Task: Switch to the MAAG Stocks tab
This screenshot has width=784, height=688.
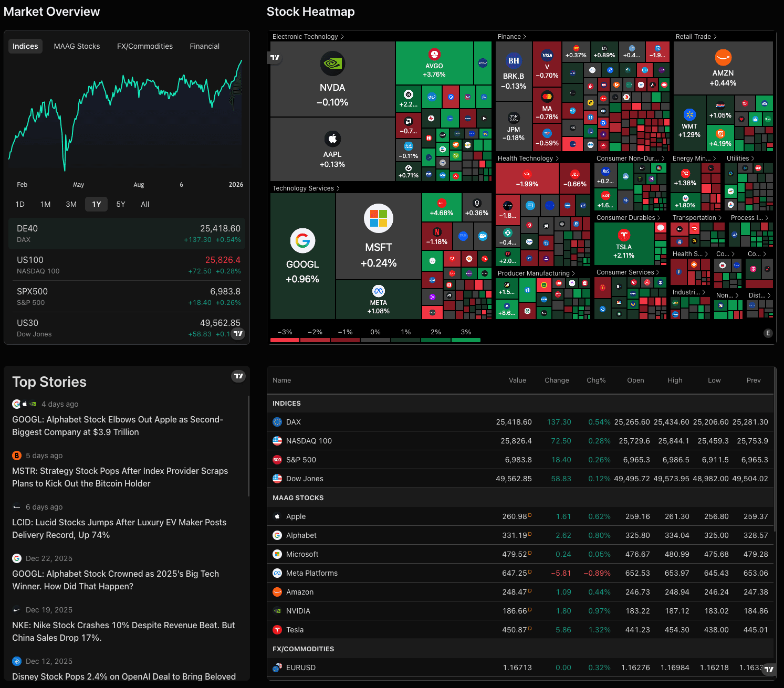Action: [x=77, y=46]
